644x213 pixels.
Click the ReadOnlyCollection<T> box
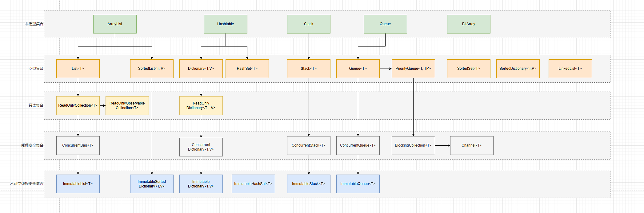(x=78, y=105)
